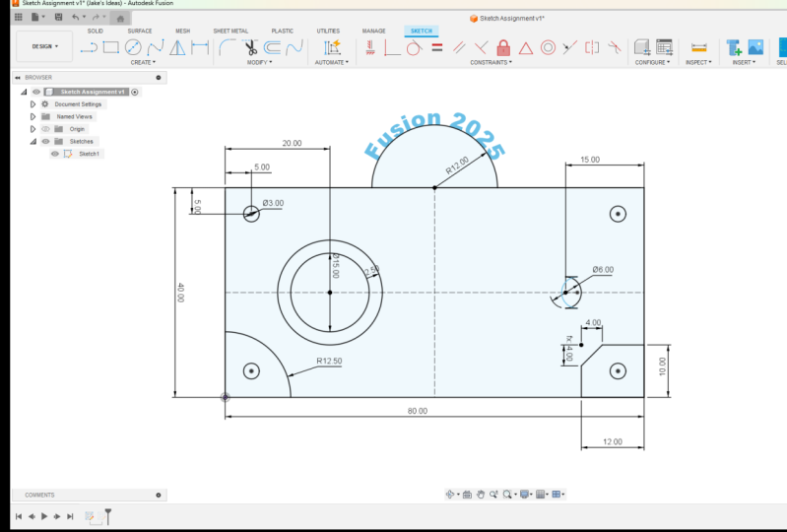Apply the Fix/Unfix lock constraint

(x=503, y=47)
